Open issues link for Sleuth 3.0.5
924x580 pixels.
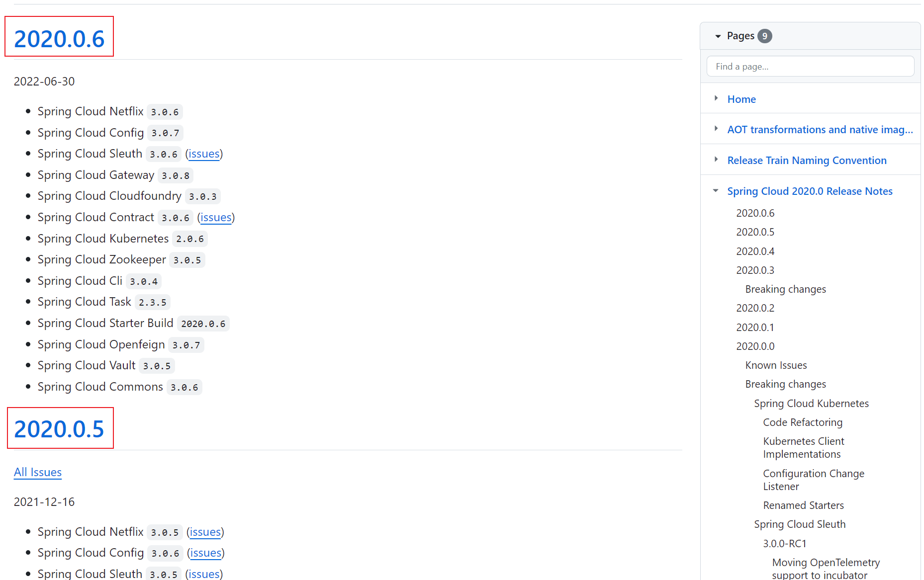click(204, 574)
